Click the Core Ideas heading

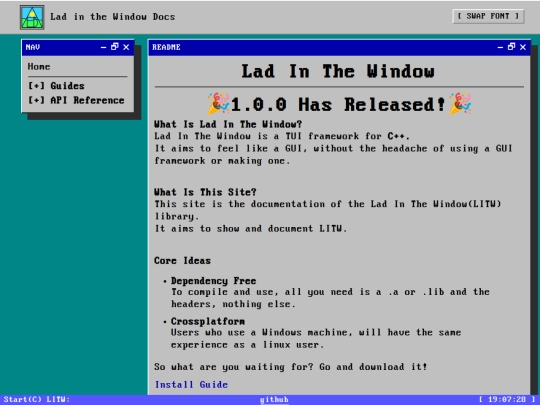tap(183, 261)
